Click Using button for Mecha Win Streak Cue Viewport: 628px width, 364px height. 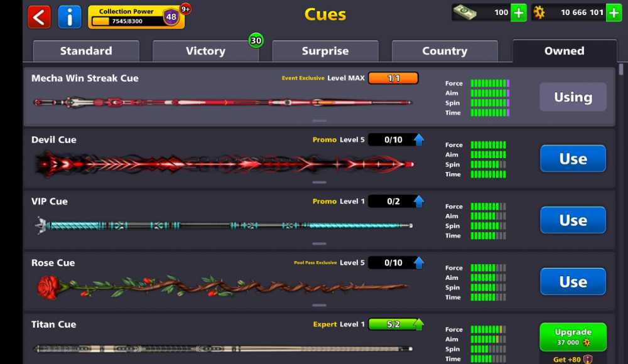[573, 97]
